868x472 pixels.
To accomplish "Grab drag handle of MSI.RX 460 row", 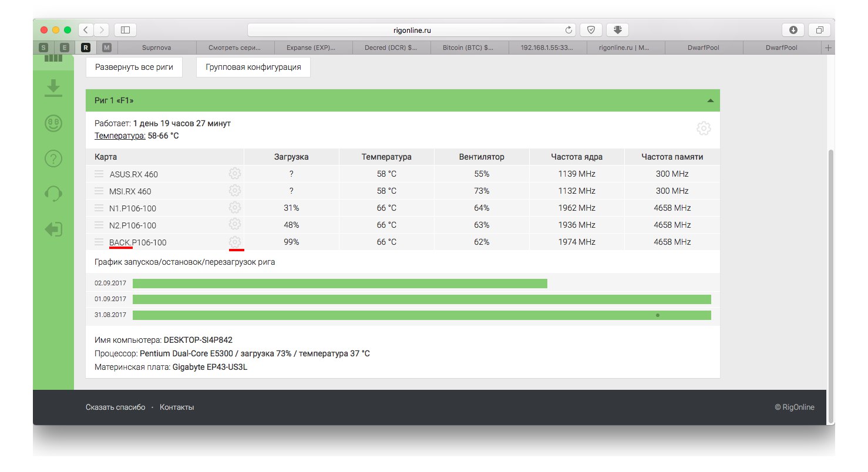I will [99, 191].
